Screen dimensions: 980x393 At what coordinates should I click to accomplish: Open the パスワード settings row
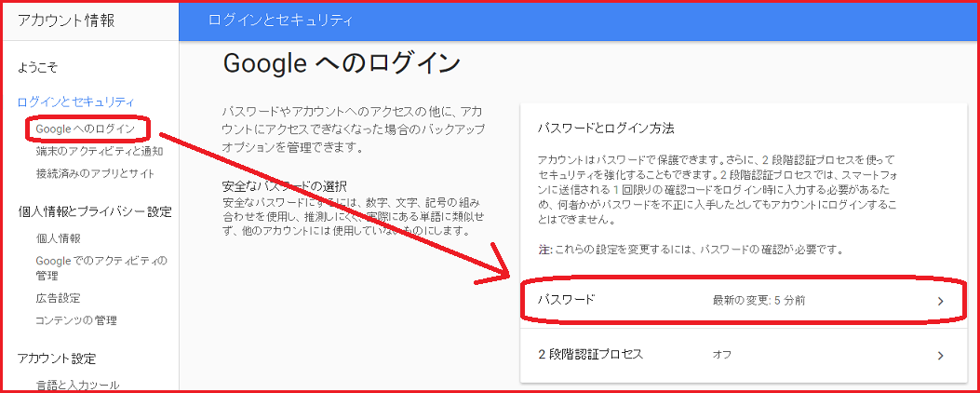click(x=743, y=301)
